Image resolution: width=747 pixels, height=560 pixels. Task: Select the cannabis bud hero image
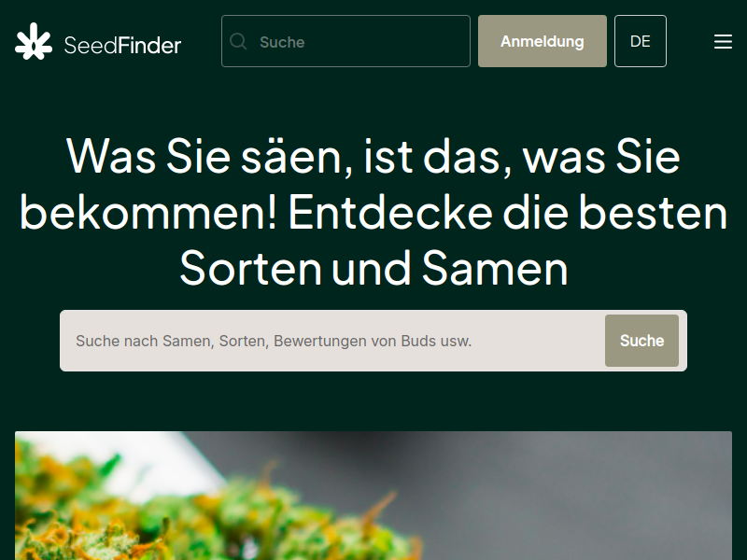click(373, 496)
